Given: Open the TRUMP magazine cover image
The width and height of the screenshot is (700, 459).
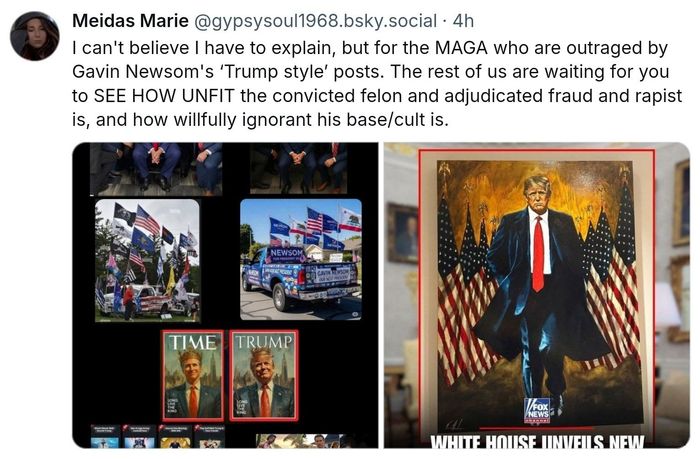Looking at the screenshot, I should (263, 376).
